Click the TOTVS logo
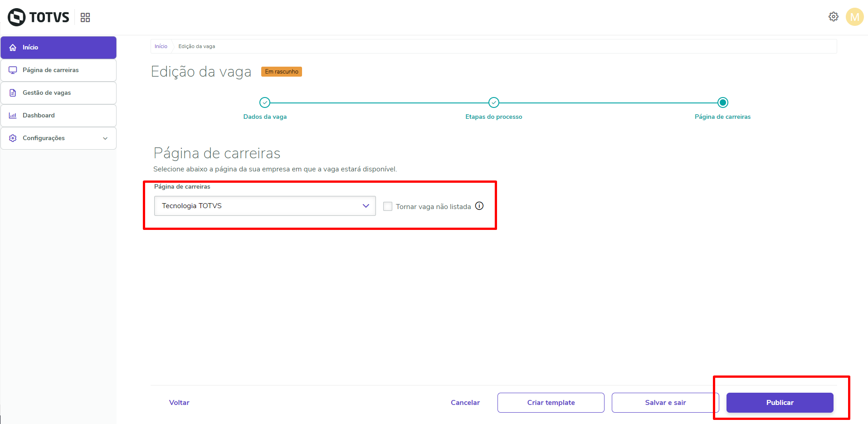Image resolution: width=868 pixels, height=424 pixels. pos(39,17)
